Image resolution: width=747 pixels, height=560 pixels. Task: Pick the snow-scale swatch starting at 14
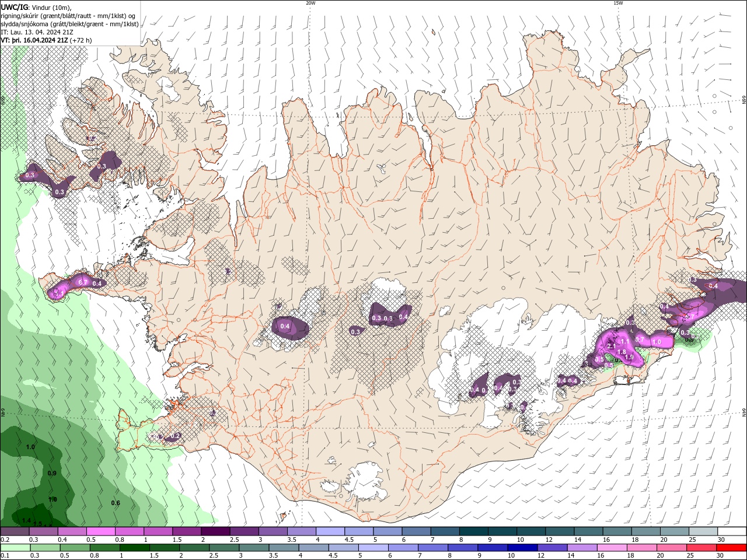(x=588, y=531)
